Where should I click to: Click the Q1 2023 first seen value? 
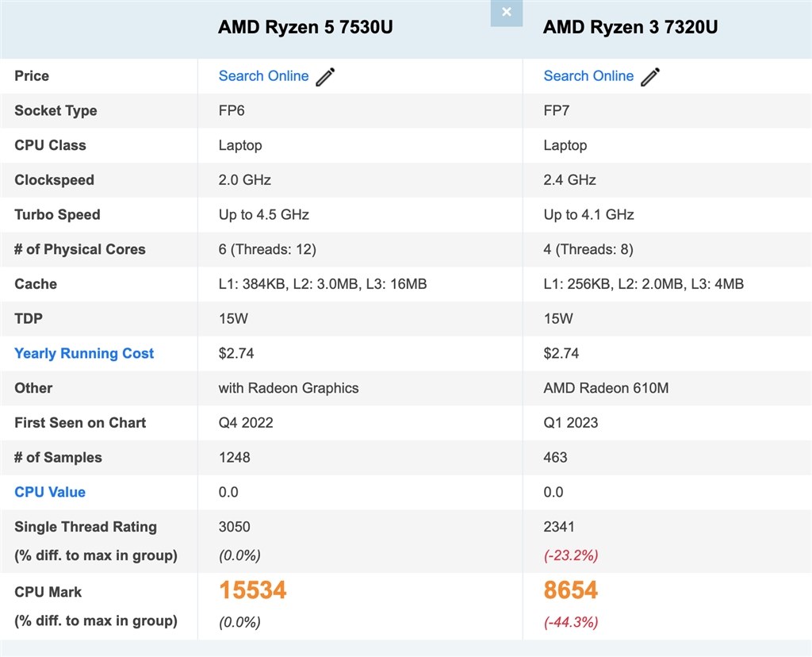tap(571, 423)
